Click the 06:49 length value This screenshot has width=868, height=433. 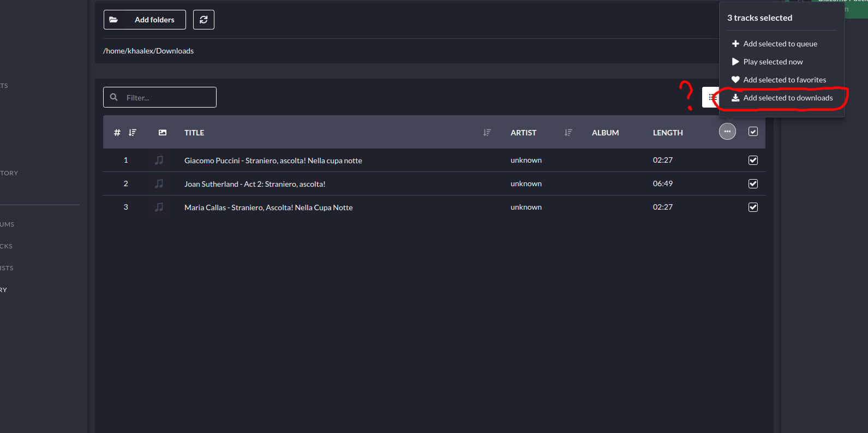click(663, 183)
